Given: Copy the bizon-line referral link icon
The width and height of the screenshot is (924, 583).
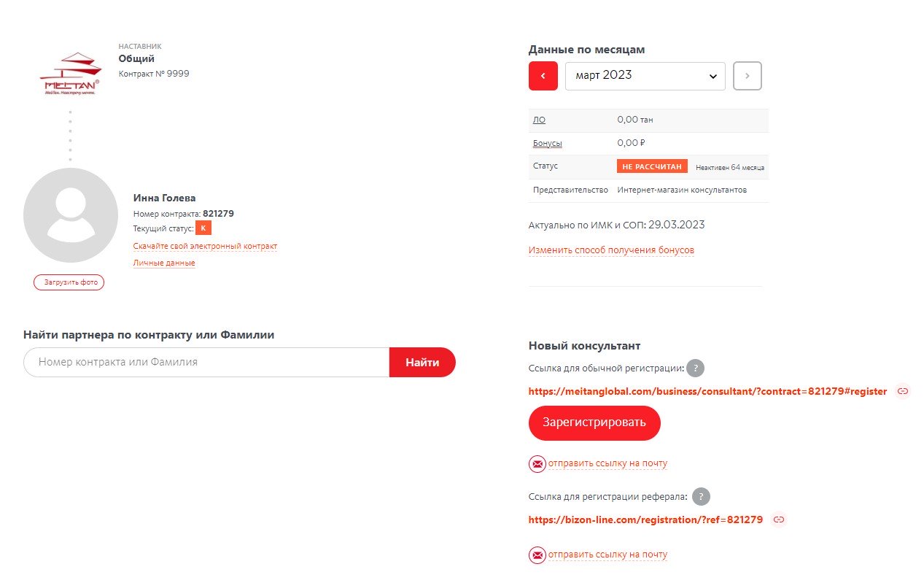Looking at the screenshot, I should point(779,520).
